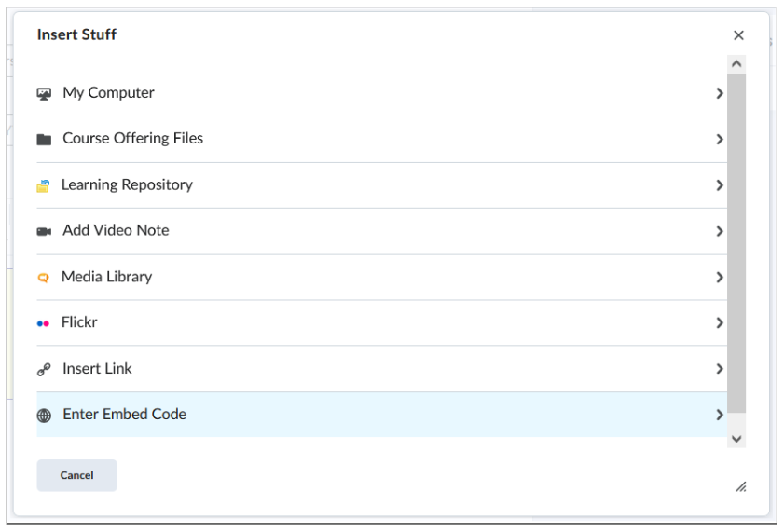
Task: Click the My Computer monitor icon
Action: point(44,94)
